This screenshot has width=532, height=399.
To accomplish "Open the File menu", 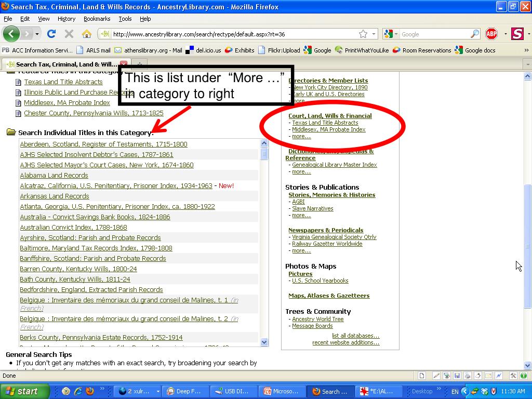I will [7, 19].
